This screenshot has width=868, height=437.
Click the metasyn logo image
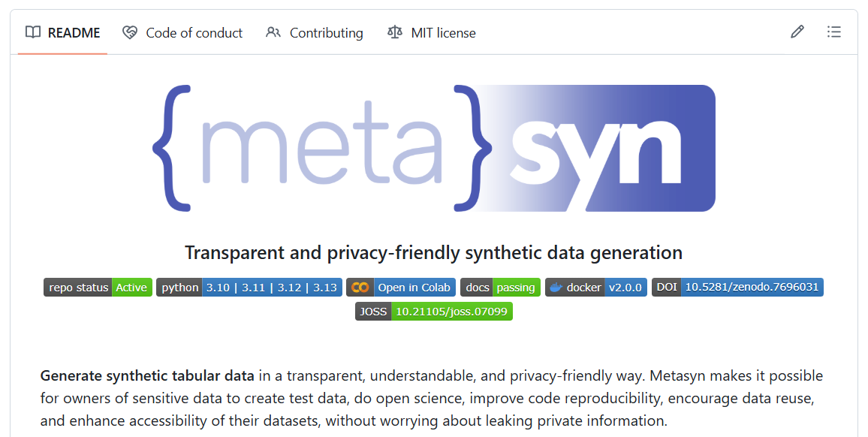point(434,149)
